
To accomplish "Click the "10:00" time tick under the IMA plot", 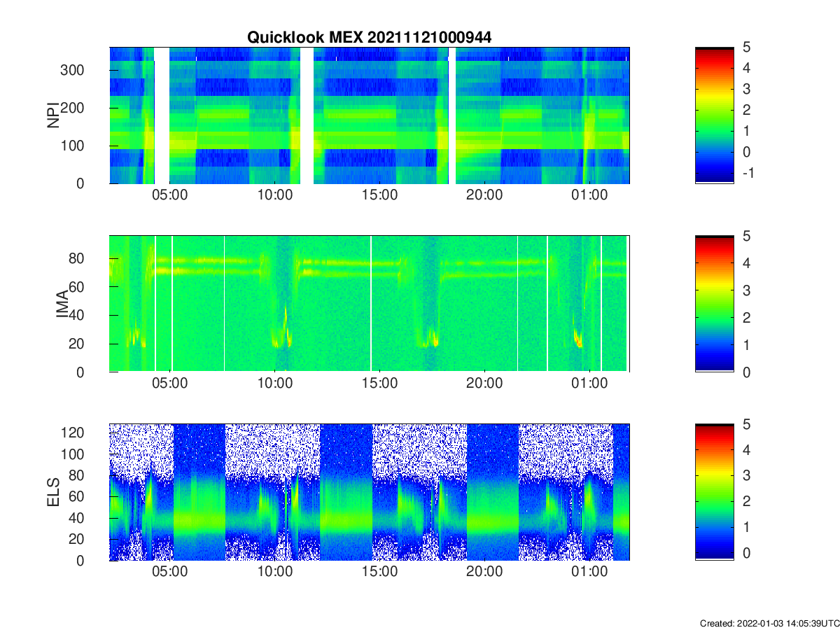I will pos(274,384).
